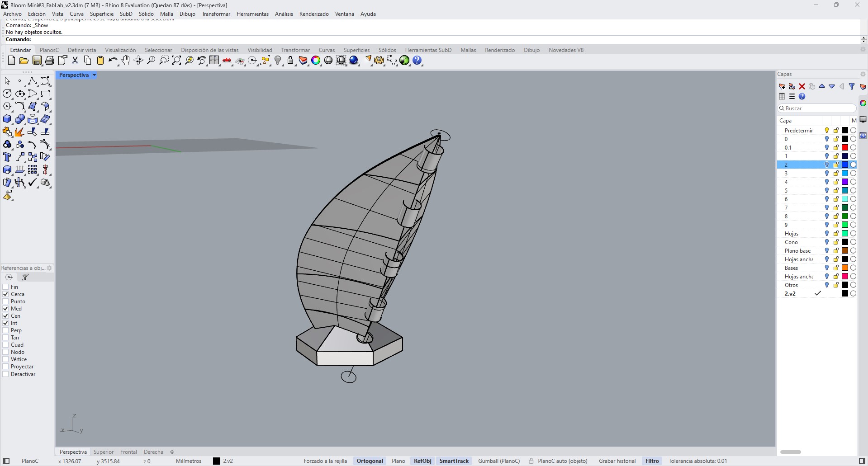This screenshot has height=466, width=868.
Task: Open the Transformar menu in the menu bar
Action: [x=216, y=14]
